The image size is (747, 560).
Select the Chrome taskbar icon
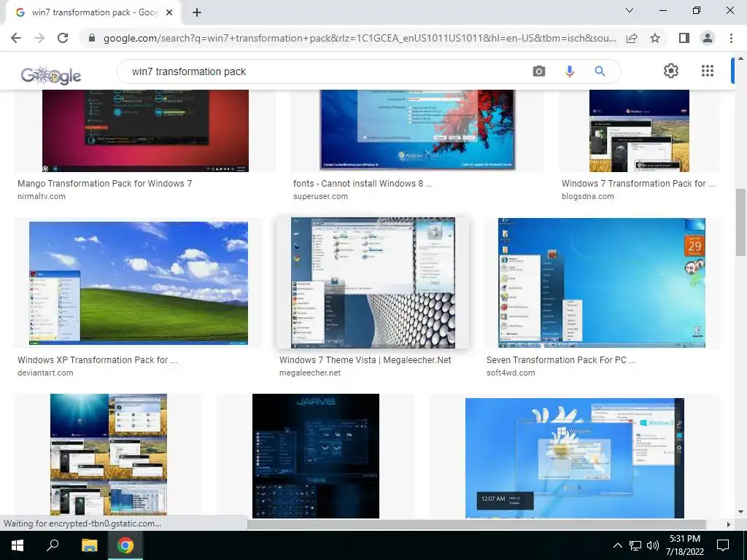[x=125, y=545]
